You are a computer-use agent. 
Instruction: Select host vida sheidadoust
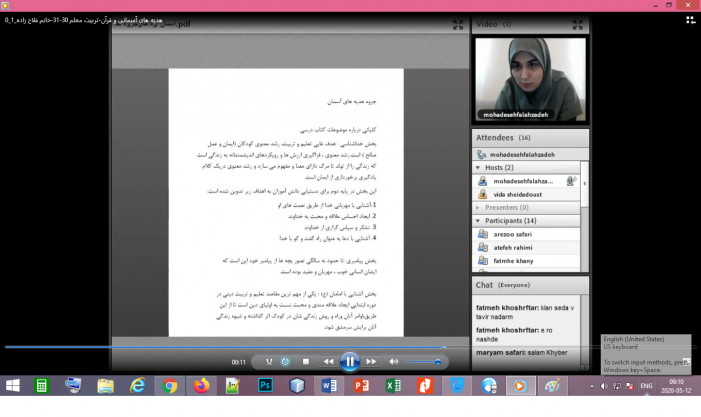526,194
